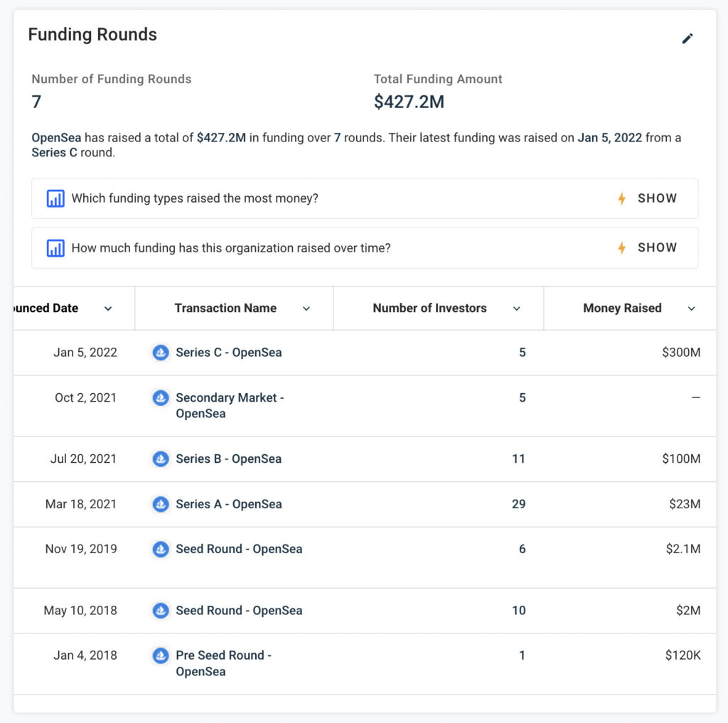Screen dimensions: 728x723
Task: Click OpenSea logo in Series C row
Action: [161, 353]
